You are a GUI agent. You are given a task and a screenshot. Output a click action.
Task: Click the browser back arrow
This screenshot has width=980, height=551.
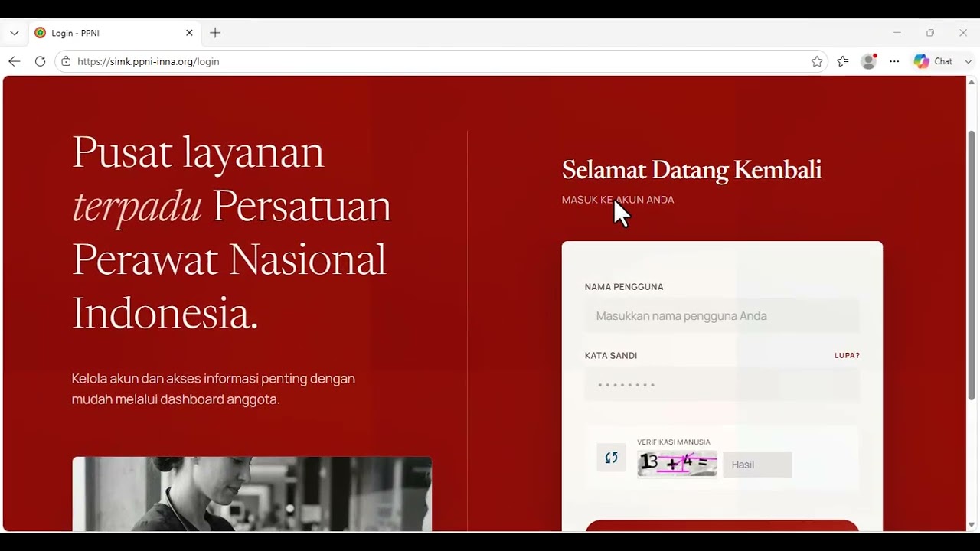point(15,61)
